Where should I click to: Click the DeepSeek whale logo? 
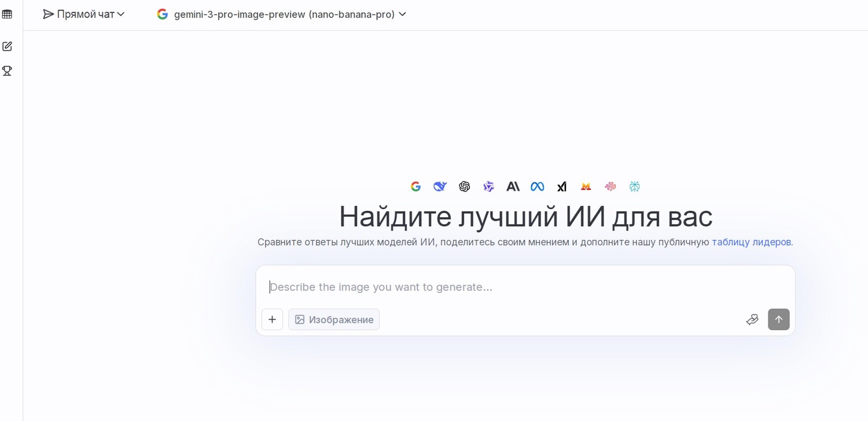(x=440, y=186)
